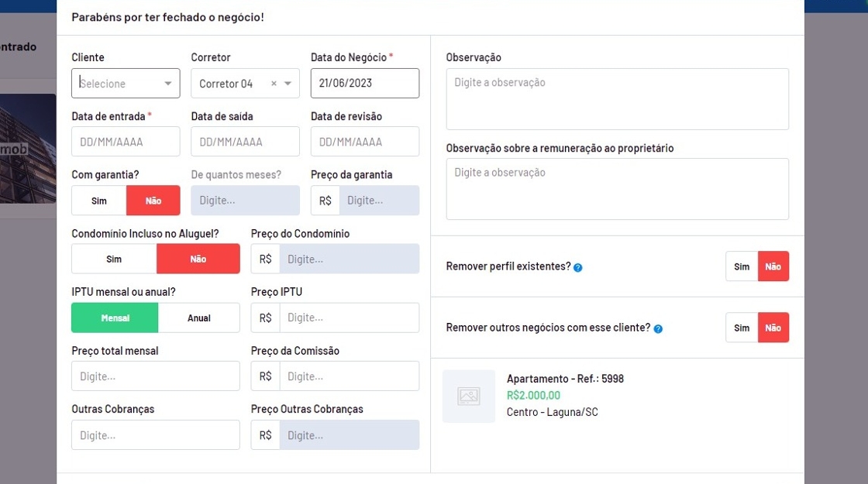The image size is (868, 484).
Task: Select Não for Condomínio Incluso no Aluguel
Action: [198, 259]
